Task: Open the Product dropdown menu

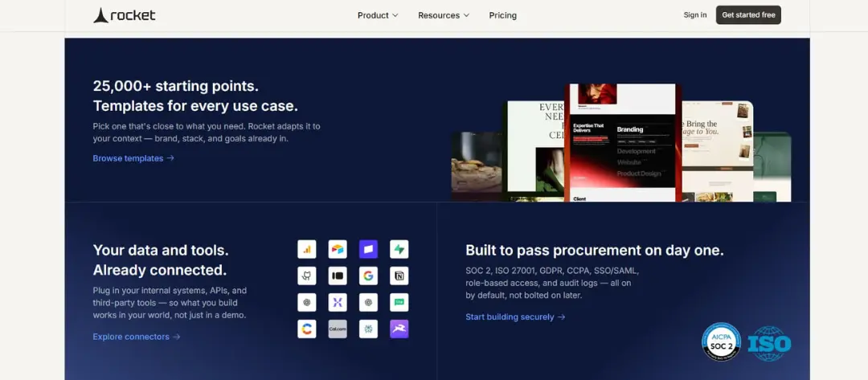Action: point(378,15)
